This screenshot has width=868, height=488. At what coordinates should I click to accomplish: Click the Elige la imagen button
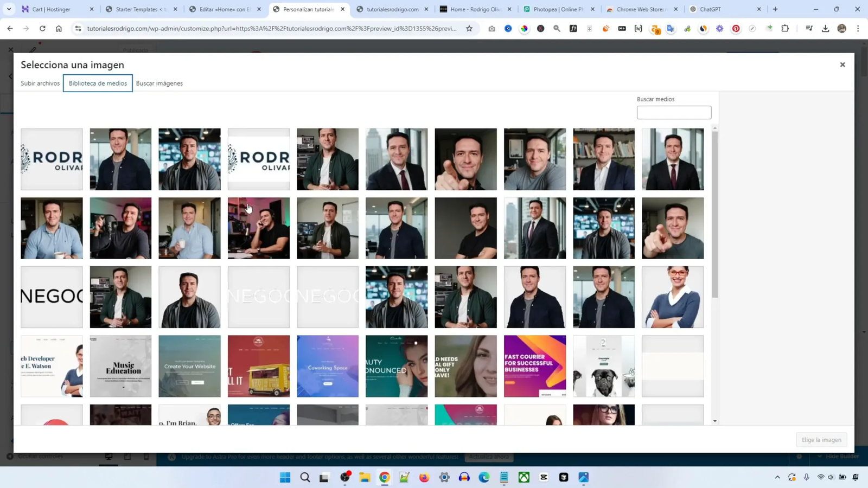(821, 439)
